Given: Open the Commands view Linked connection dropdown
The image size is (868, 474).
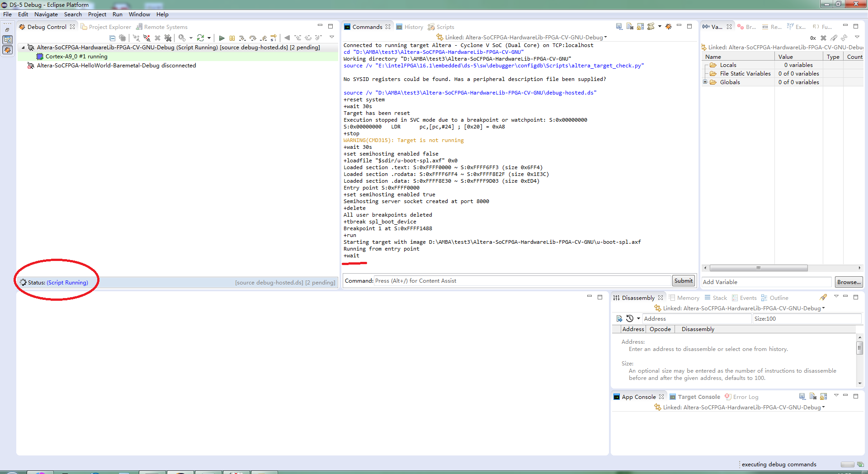Looking at the screenshot, I should pos(606,37).
